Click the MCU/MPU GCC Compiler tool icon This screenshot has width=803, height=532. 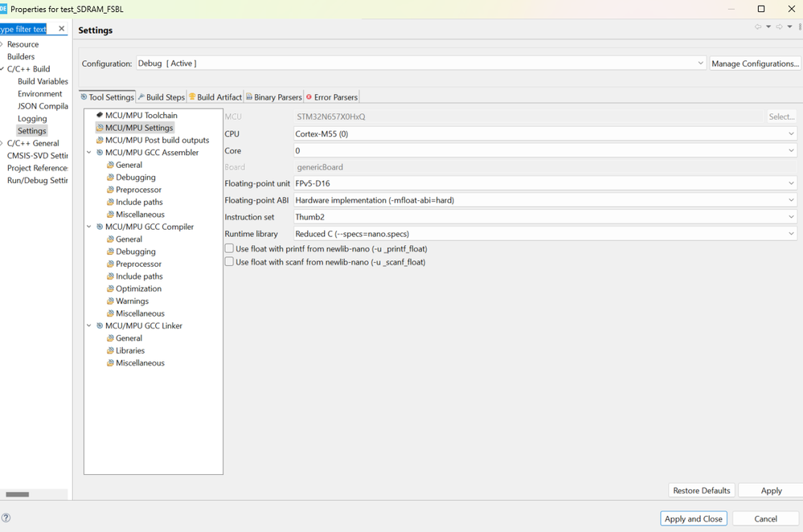[x=100, y=227]
